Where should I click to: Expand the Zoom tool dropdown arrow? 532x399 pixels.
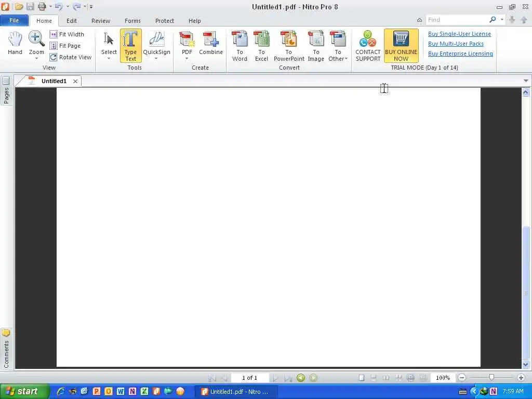coord(36,59)
